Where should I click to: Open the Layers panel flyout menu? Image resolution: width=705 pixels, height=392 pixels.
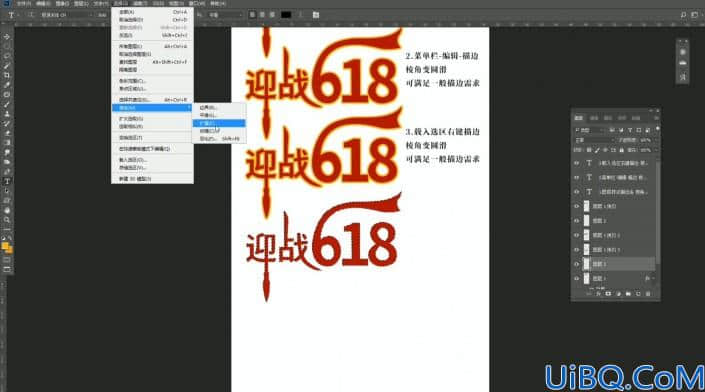[x=657, y=118]
